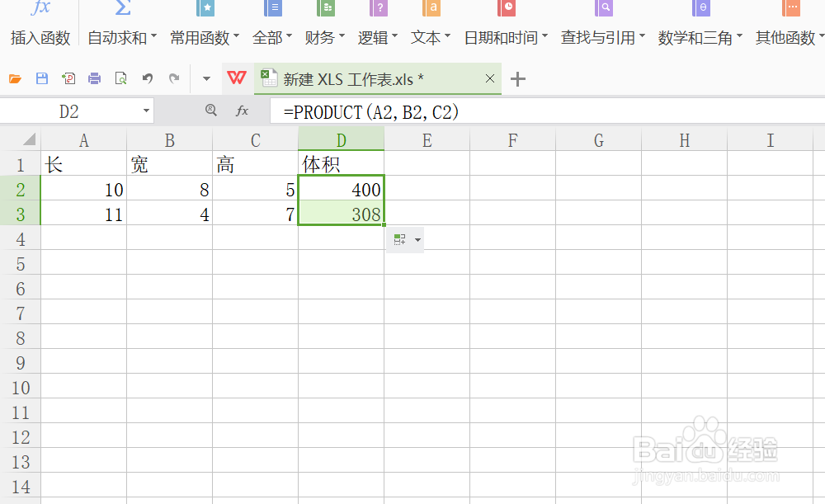Open the auto fill options dropdown arrow
This screenshot has height=504, width=825.
tap(417, 240)
